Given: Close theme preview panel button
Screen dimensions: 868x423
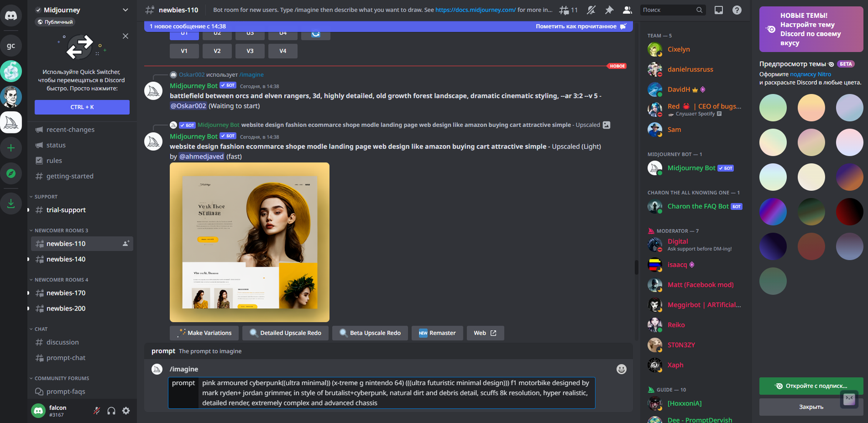Looking at the screenshot, I should click(811, 407).
